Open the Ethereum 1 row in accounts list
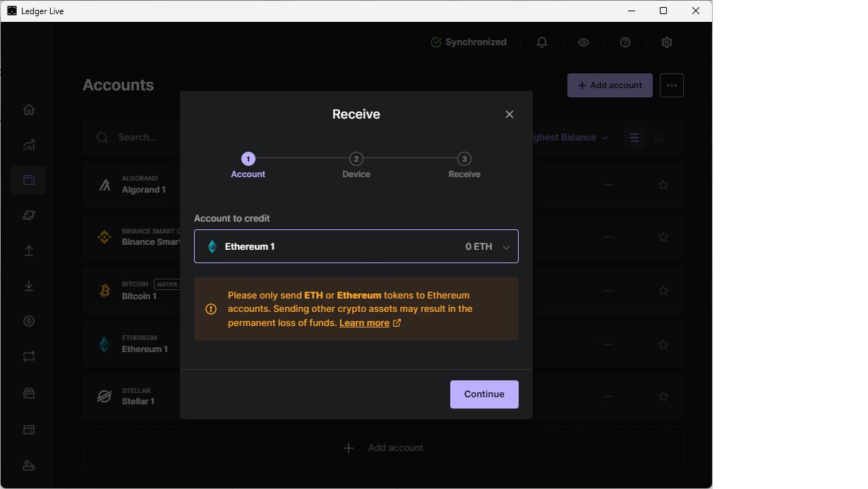This screenshot has width=868, height=489. pyautogui.click(x=383, y=344)
